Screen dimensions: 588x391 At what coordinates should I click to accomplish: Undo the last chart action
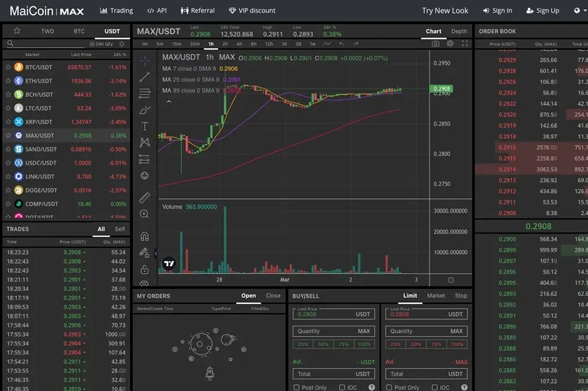pos(341,44)
